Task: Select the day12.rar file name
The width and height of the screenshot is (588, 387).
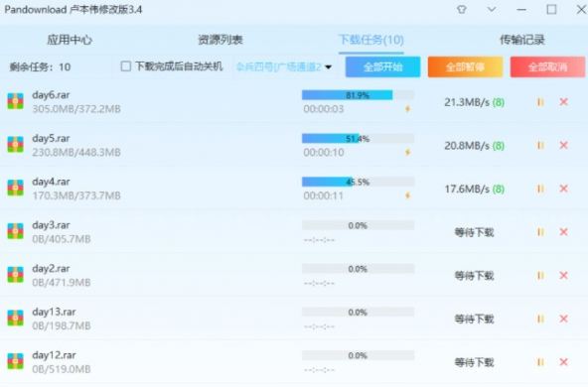Action: (54, 355)
